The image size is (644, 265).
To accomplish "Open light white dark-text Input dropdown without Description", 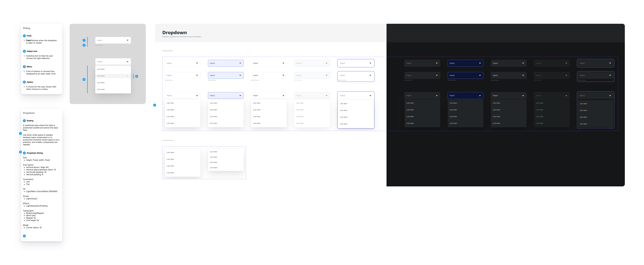I will 269,63.
